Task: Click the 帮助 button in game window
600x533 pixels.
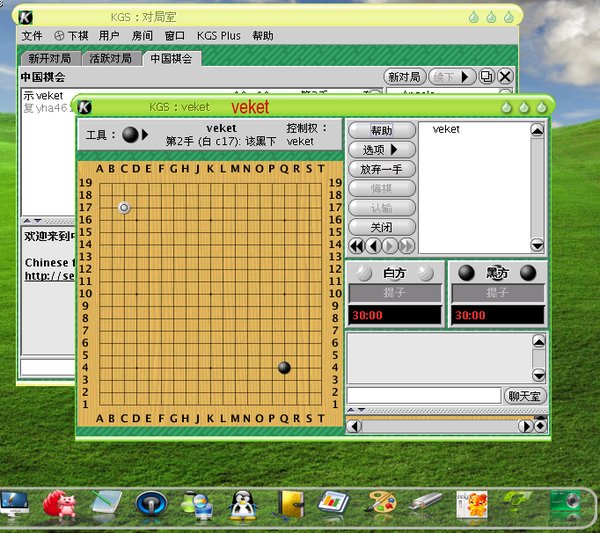Action: pyautogui.click(x=382, y=130)
